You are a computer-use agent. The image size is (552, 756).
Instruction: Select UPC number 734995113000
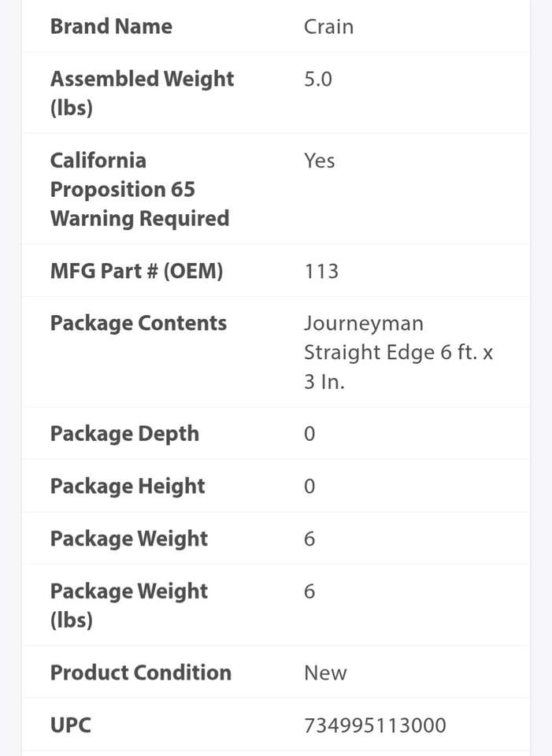(375, 725)
